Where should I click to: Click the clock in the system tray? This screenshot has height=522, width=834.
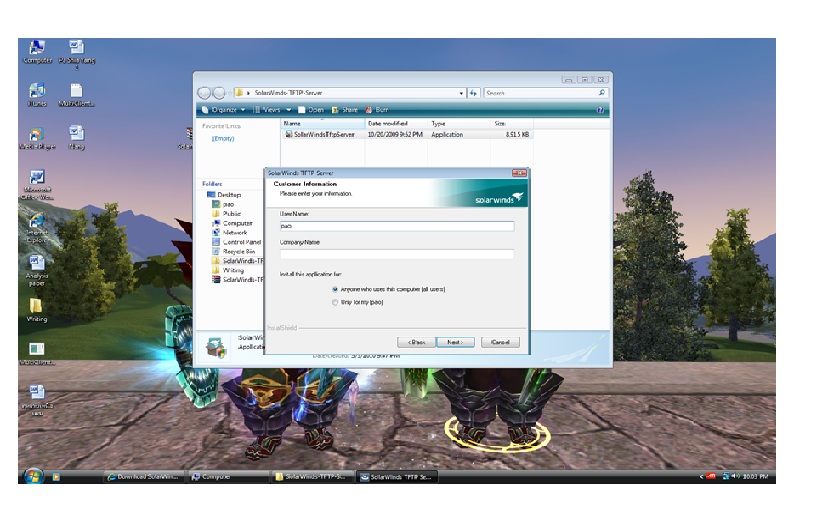coord(755,477)
